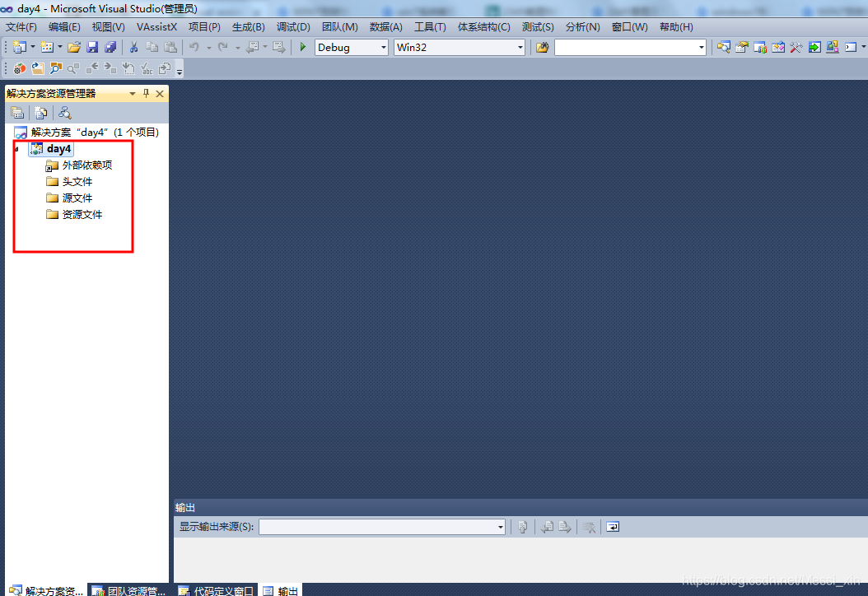Select 头文件 folder in tree

(70, 181)
